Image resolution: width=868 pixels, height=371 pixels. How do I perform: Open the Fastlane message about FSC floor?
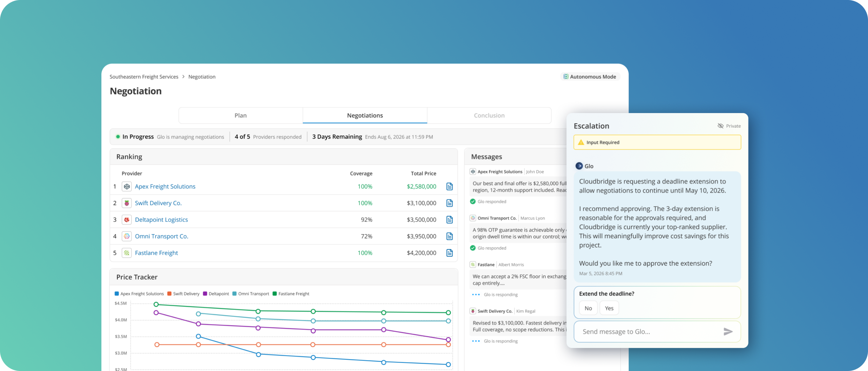(518, 280)
